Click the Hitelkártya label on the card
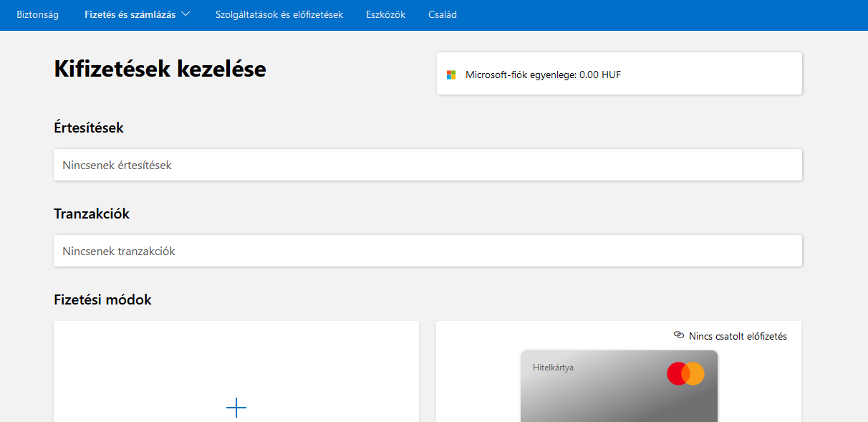This screenshot has height=422, width=868. (553, 368)
